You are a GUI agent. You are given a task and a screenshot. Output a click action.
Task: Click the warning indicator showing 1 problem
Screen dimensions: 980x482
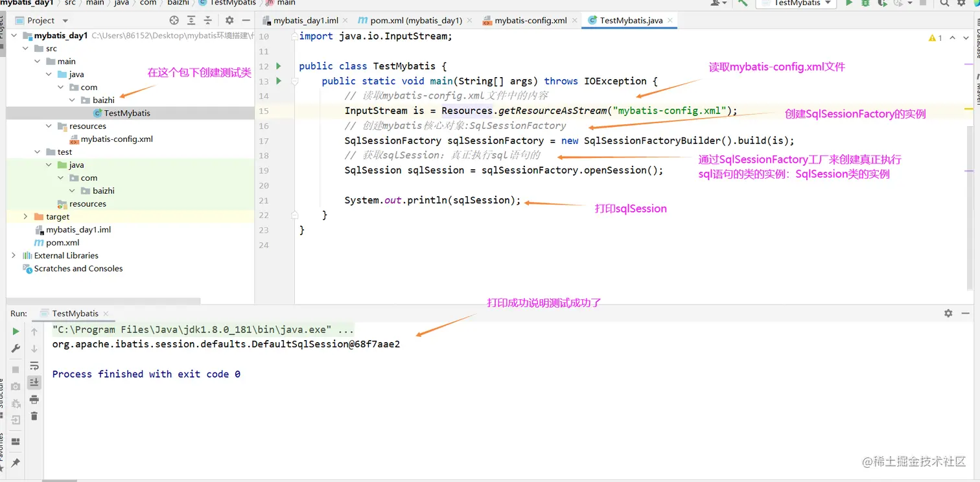[936, 38]
